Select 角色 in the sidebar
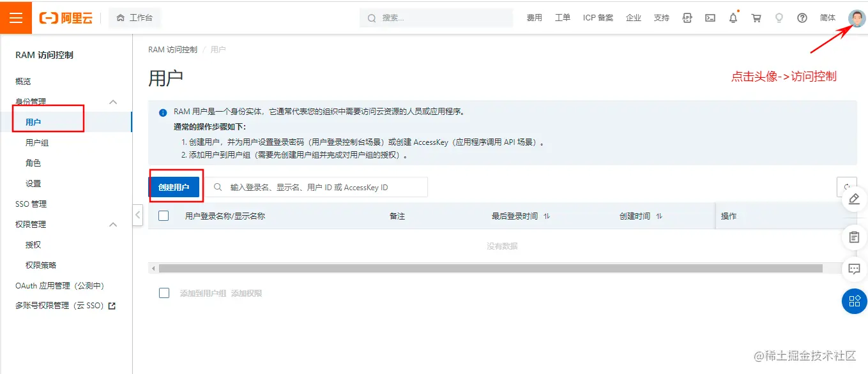This screenshot has width=868, height=374. pos(33,163)
